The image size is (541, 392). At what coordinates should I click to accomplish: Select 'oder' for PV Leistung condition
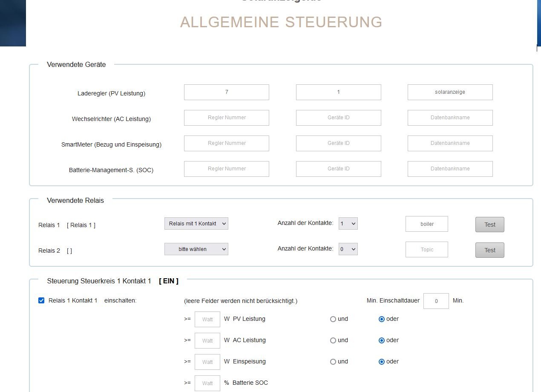click(x=382, y=319)
